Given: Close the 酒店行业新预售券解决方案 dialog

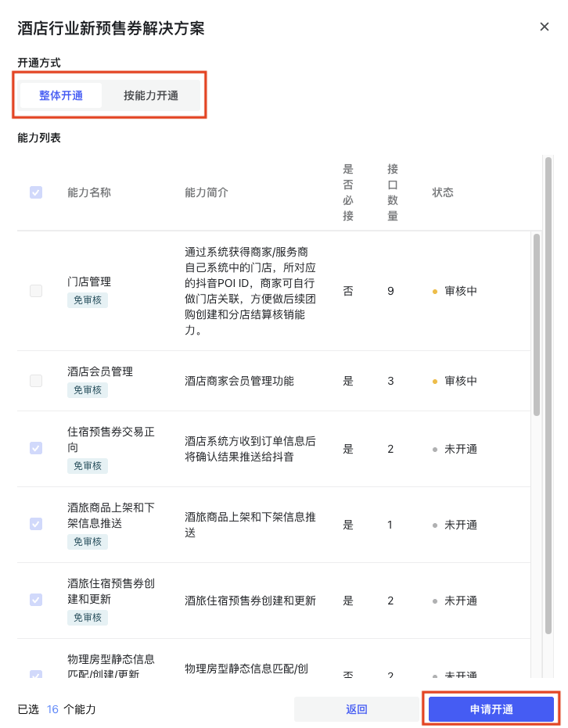Looking at the screenshot, I should coord(545,27).
